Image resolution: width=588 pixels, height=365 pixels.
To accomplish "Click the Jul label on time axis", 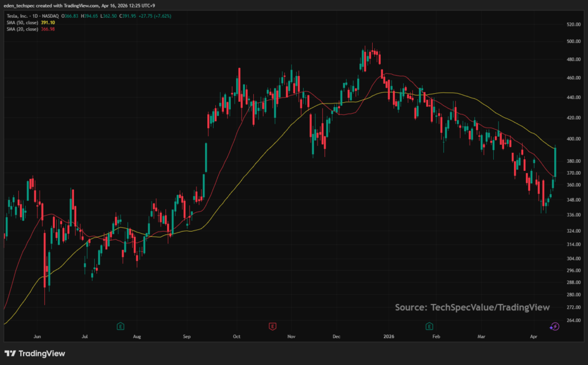I will click(x=85, y=336).
